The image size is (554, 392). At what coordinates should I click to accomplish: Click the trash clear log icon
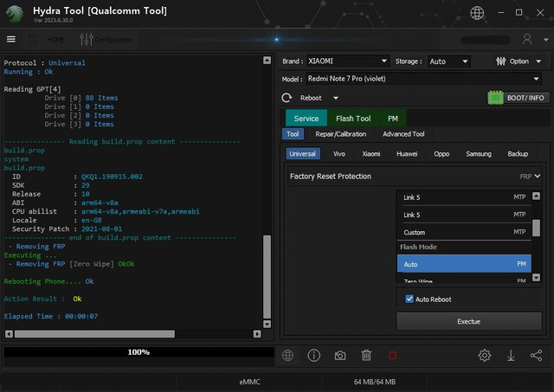click(x=366, y=355)
